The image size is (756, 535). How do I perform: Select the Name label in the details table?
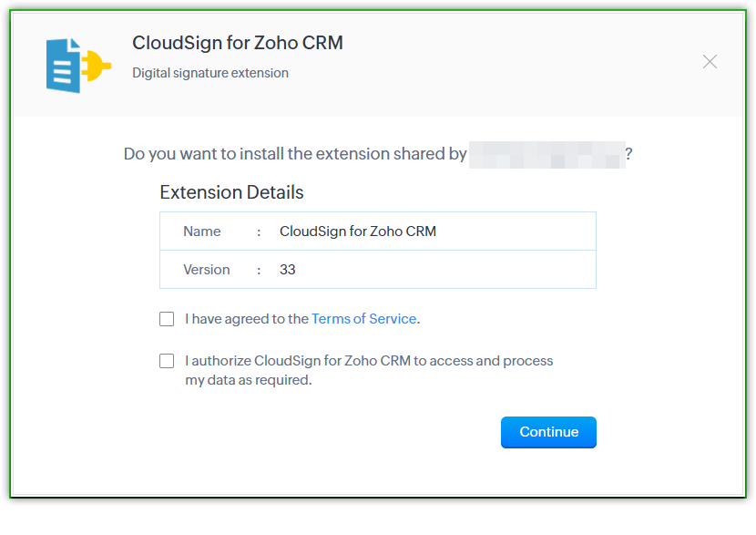coord(202,231)
